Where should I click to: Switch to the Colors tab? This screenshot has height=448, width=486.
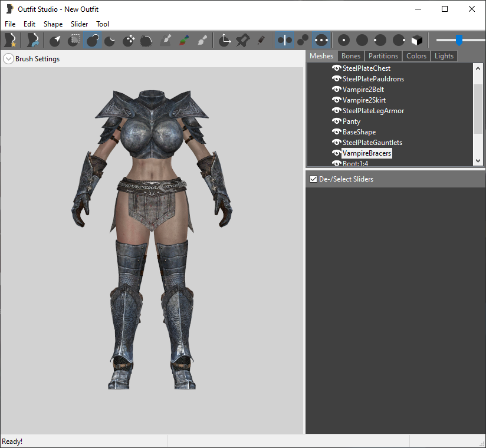tap(416, 56)
